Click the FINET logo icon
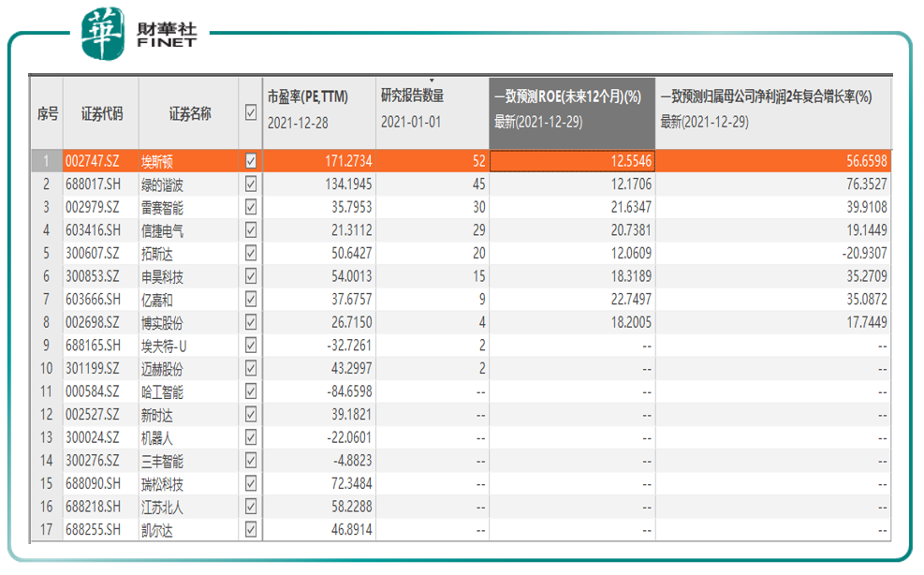The image size is (924, 575). coord(104,34)
